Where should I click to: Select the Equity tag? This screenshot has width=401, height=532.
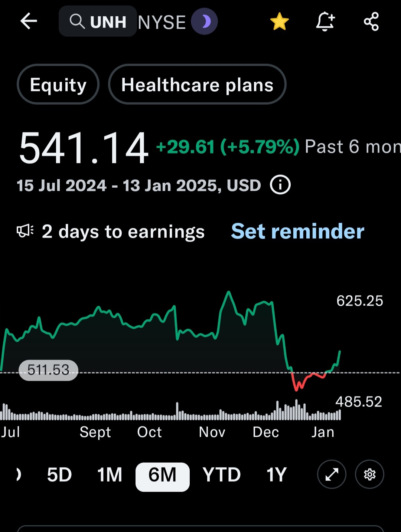(x=58, y=85)
